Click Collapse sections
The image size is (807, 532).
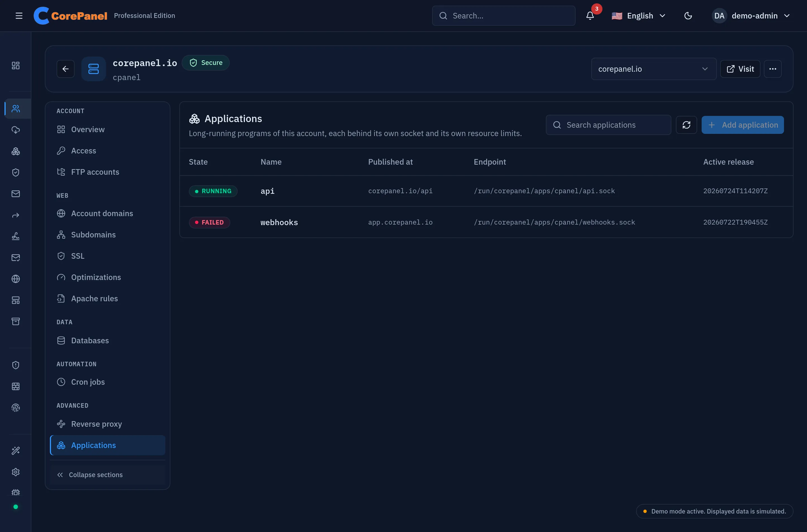click(107, 475)
